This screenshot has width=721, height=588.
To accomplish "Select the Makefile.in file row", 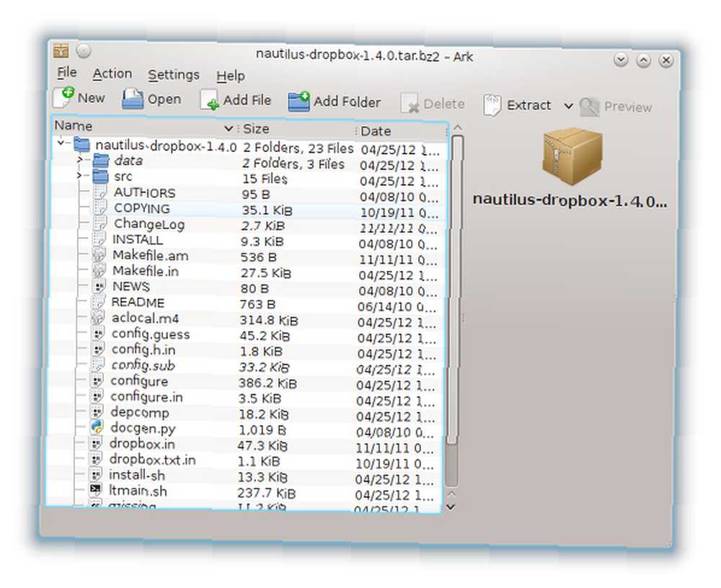I will click(x=247, y=273).
